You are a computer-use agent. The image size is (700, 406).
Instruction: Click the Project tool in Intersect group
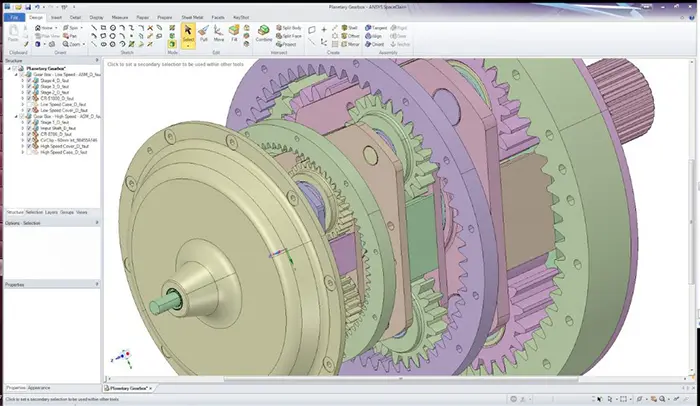(x=290, y=44)
